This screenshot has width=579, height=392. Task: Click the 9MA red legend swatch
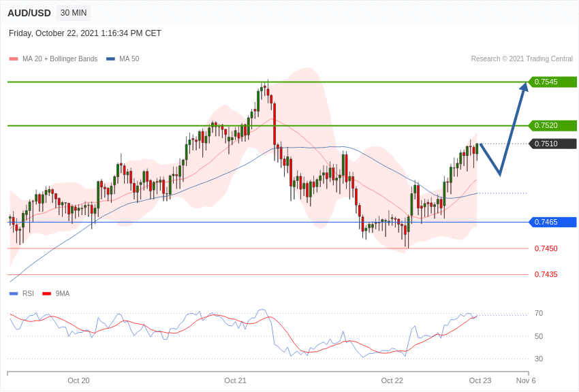(x=47, y=294)
